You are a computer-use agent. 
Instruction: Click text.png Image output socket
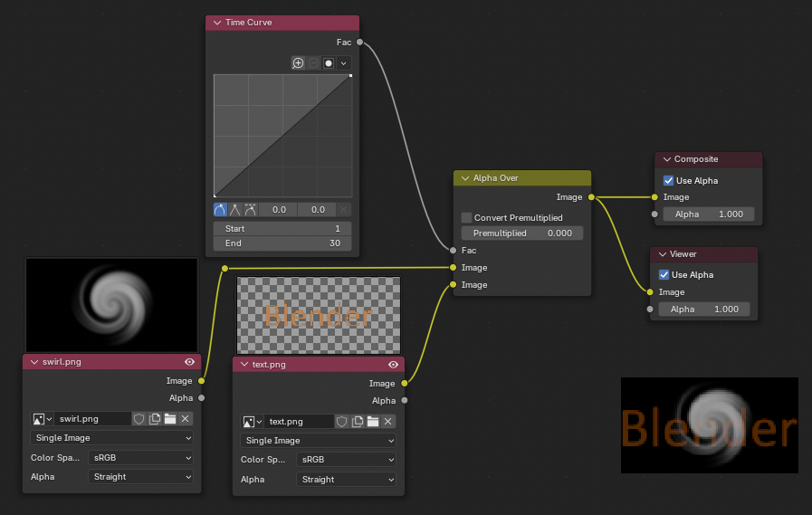(405, 384)
